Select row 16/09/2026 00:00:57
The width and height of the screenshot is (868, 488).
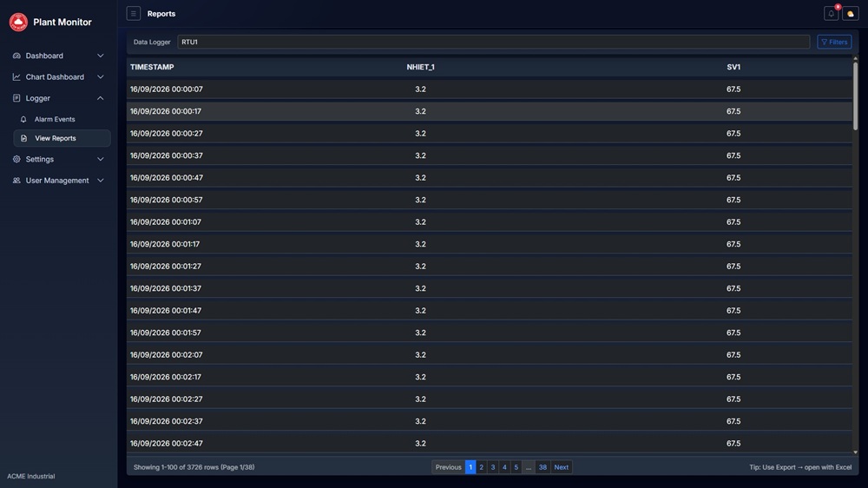point(490,200)
